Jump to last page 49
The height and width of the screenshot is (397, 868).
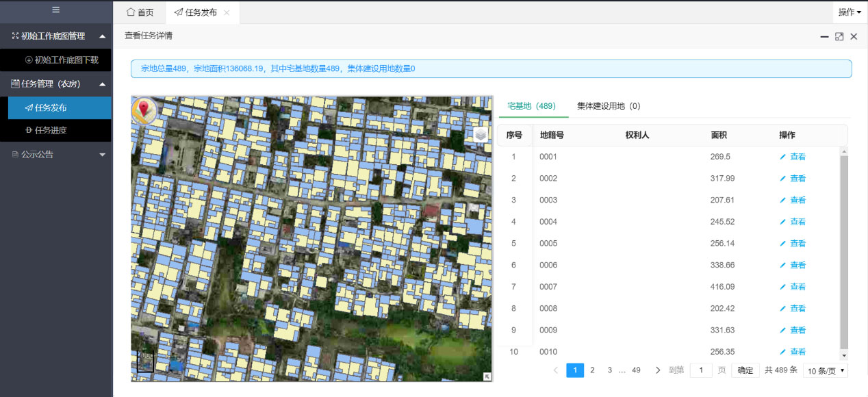pos(636,370)
